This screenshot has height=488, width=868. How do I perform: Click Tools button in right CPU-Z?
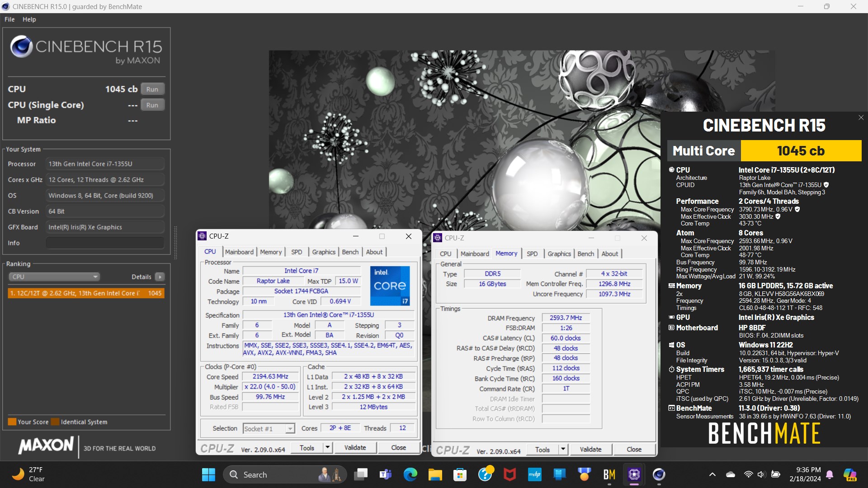click(542, 450)
